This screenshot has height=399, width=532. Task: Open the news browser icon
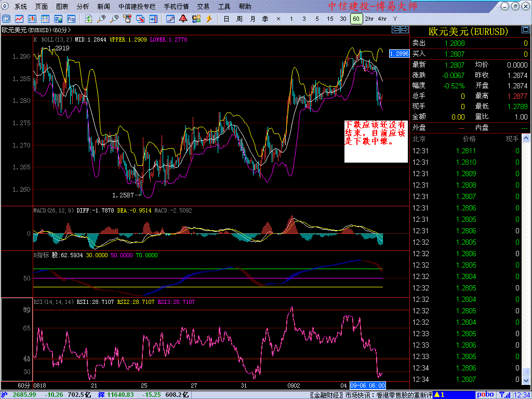pyautogui.click(x=58, y=19)
